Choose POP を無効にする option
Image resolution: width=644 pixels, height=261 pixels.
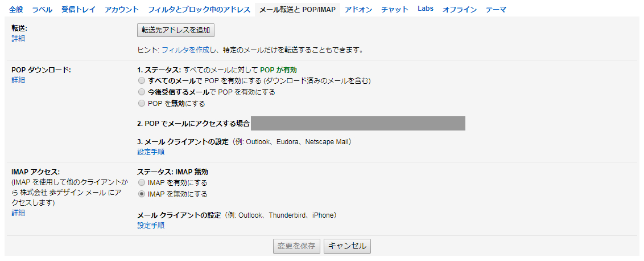(142, 104)
